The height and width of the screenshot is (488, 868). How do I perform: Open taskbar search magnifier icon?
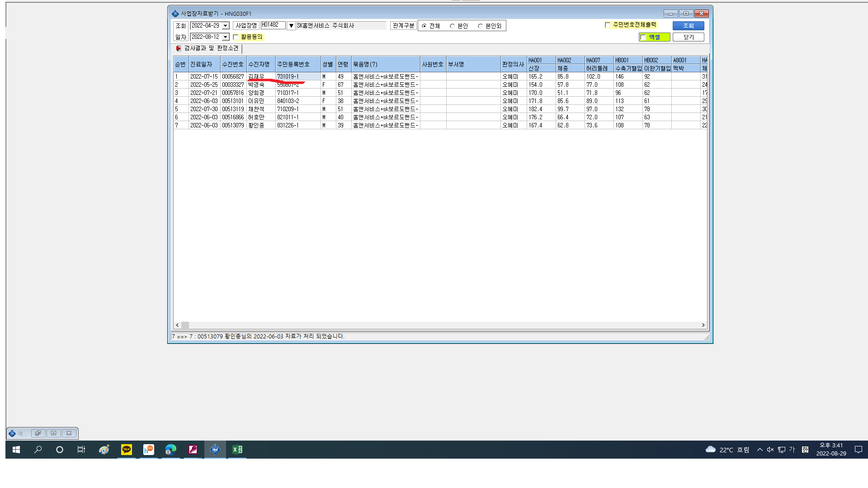pos(38,449)
